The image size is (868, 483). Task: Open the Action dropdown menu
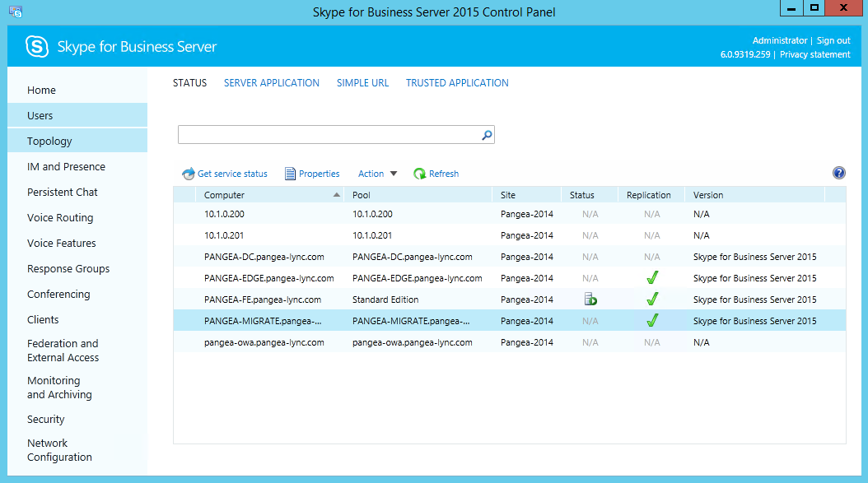click(x=377, y=174)
